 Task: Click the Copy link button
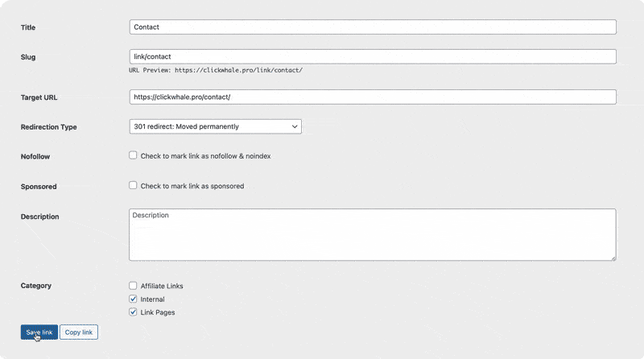(x=79, y=332)
